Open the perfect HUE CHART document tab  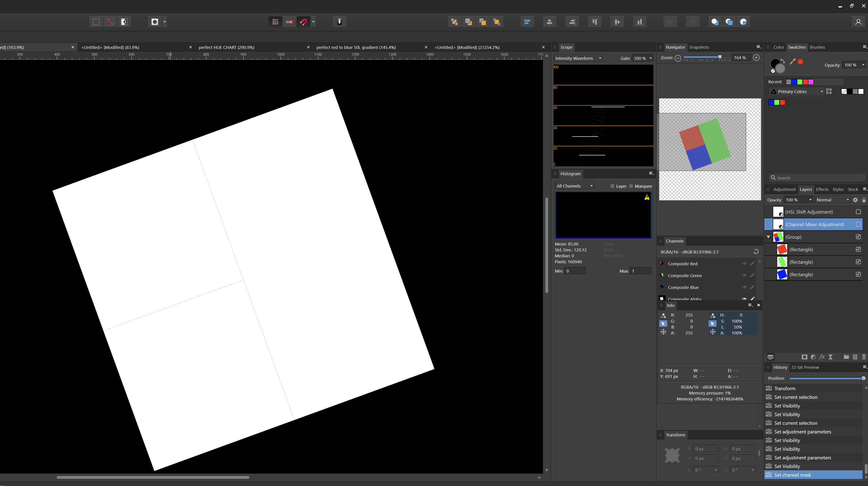(226, 47)
